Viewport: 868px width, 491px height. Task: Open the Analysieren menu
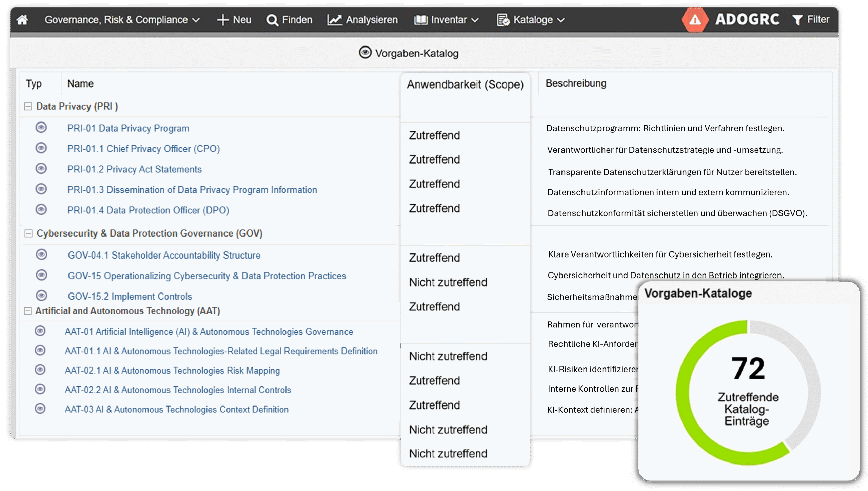[x=362, y=20]
